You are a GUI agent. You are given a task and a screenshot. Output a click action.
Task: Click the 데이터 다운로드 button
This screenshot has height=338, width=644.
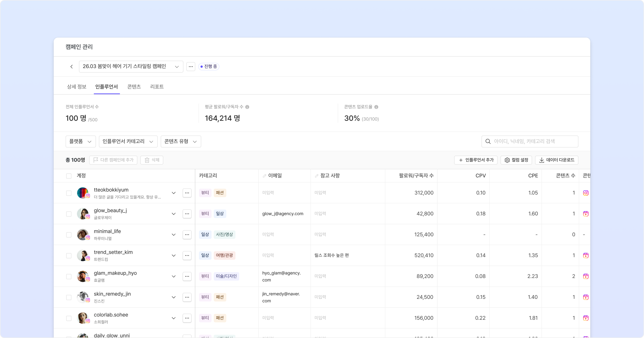pyautogui.click(x=557, y=160)
